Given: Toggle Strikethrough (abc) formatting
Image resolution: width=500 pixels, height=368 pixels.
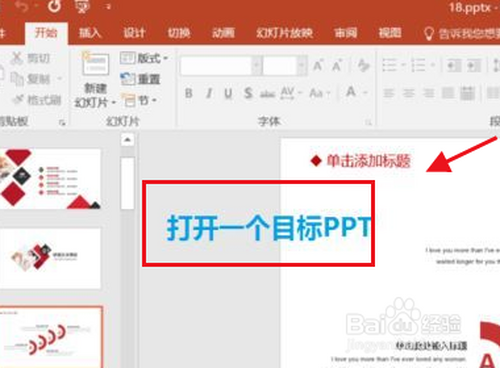Looking at the screenshot, I should click(x=268, y=94).
